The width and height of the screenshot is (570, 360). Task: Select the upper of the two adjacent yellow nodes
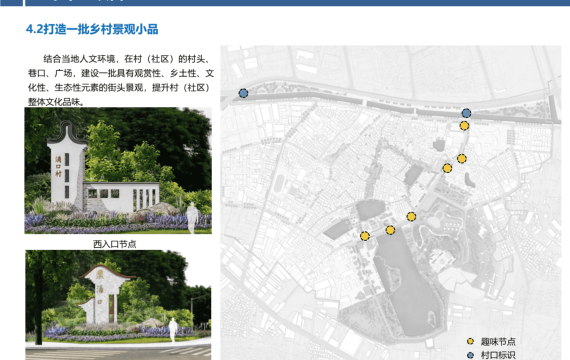[462, 159]
